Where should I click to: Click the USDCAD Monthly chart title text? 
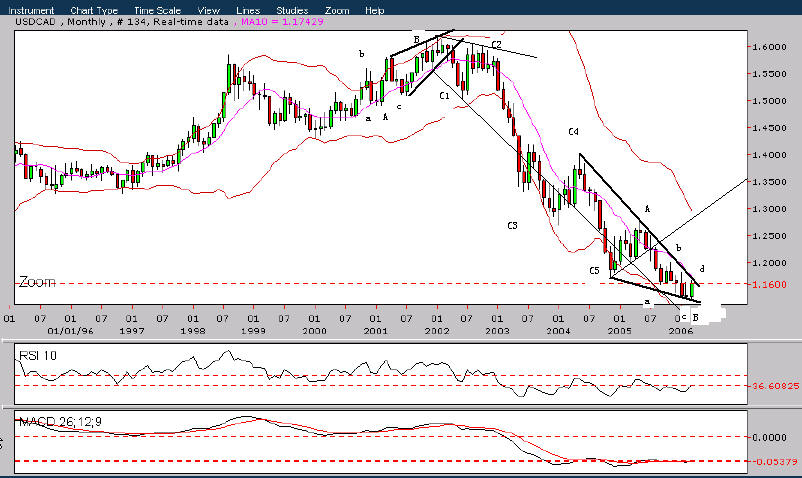point(122,22)
